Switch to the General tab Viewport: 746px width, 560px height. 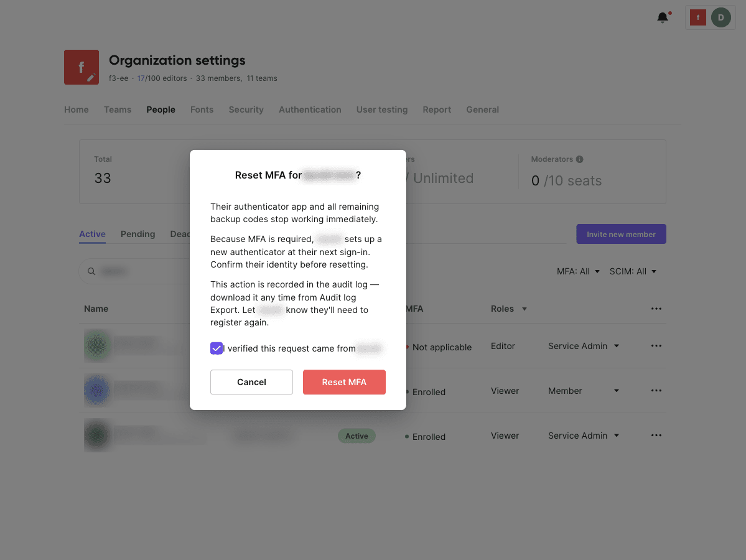(x=482, y=110)
